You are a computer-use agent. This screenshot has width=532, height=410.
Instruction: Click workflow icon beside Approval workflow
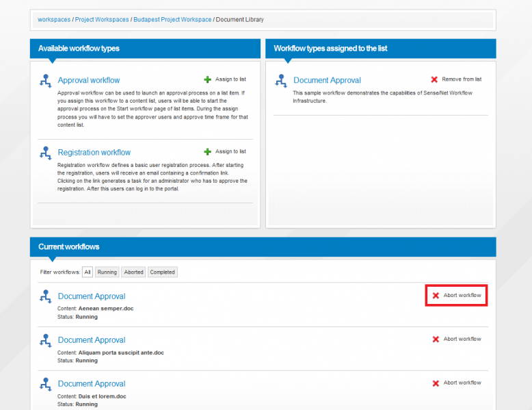tap(45, 81)
